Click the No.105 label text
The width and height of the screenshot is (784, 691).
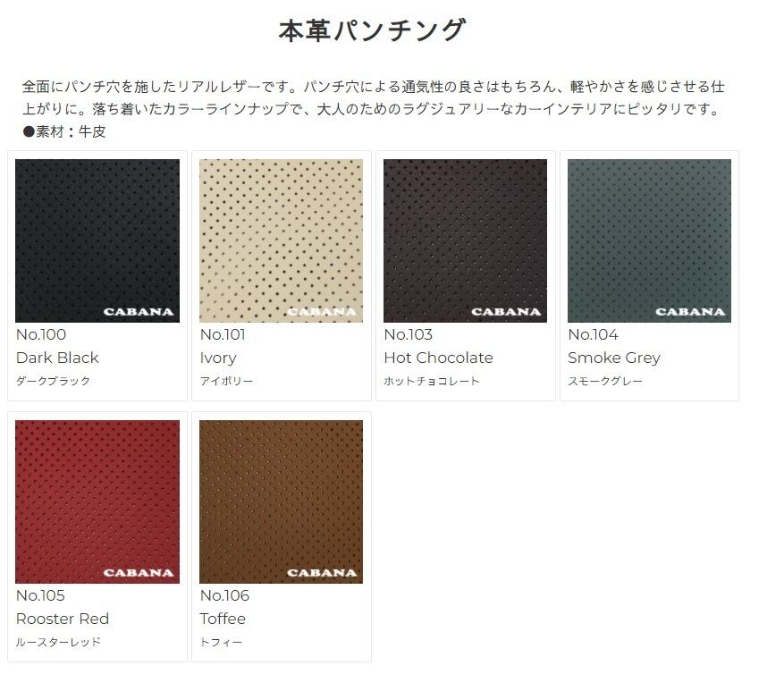click(x=40, y=595)
